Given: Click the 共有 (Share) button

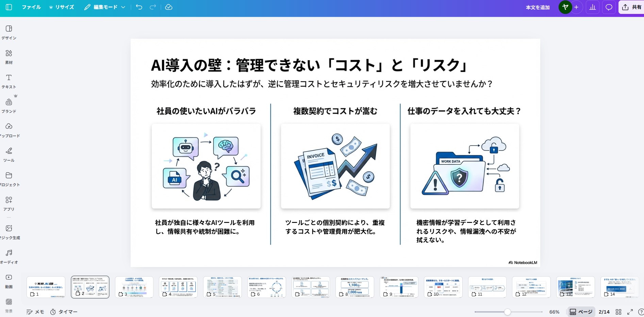Looking at the screenshot, I should click(631, 7).
